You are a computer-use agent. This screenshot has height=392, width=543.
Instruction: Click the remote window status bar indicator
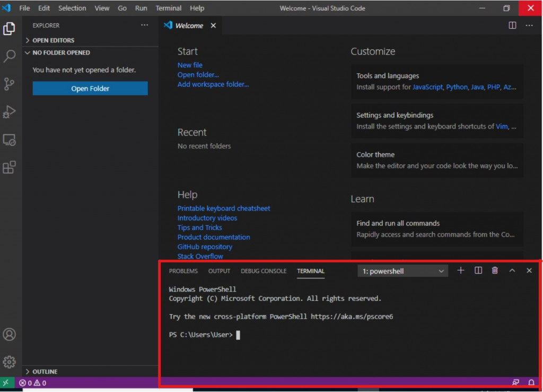click(6, 382)
